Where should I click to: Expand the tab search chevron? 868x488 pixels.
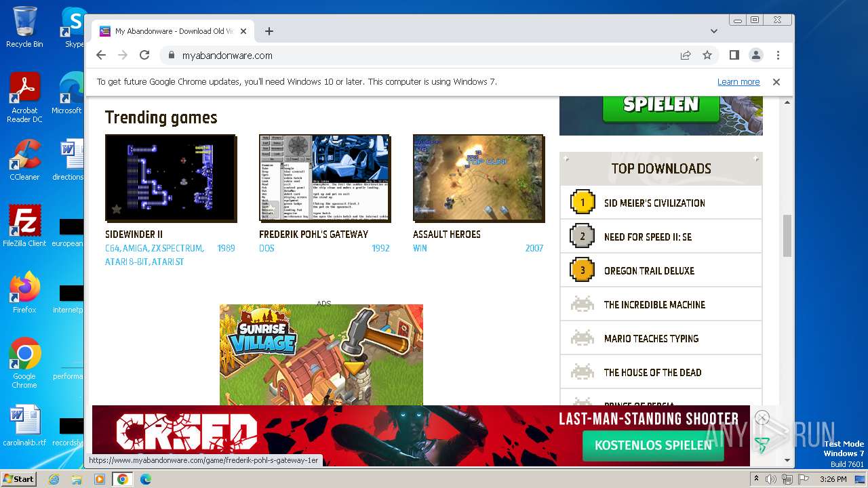point(713,31)
